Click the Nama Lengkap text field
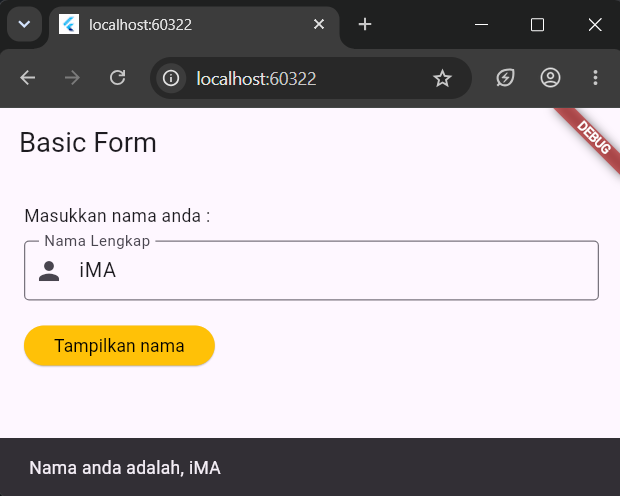The width and height of the screenshot is (620, 496). [x=312, y=271]
